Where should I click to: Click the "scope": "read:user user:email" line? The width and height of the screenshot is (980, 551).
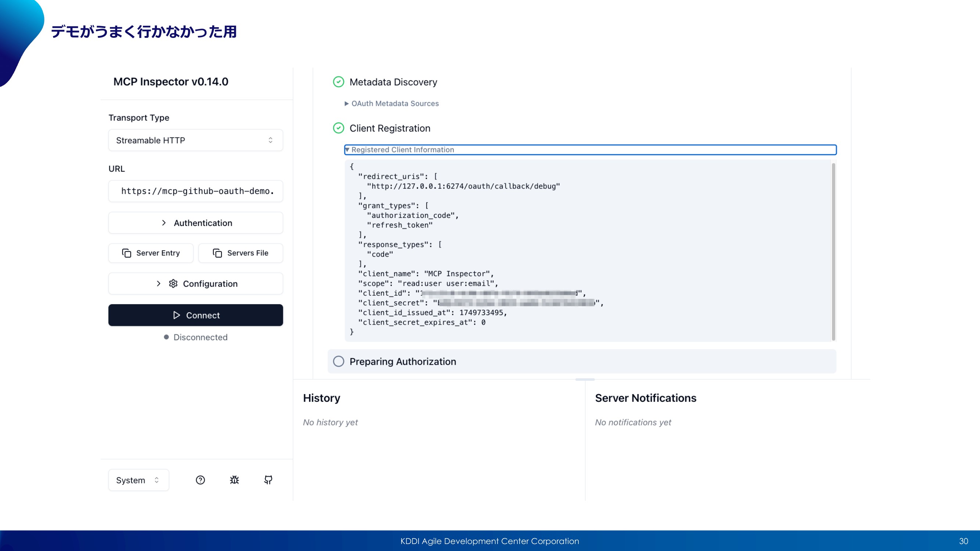coord(428,284)
